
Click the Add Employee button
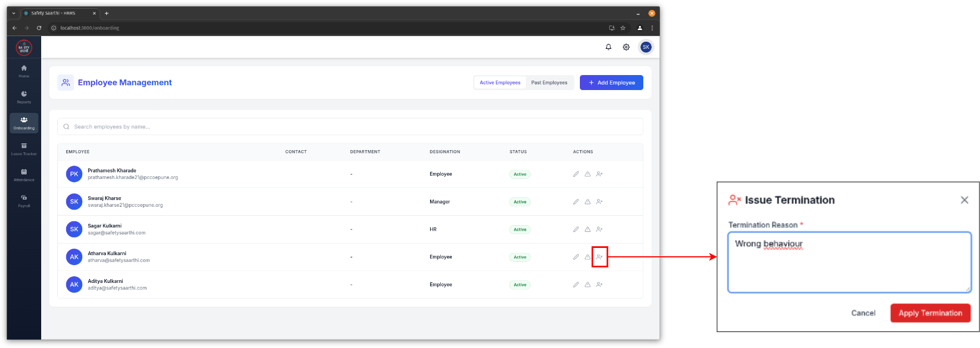611,83
